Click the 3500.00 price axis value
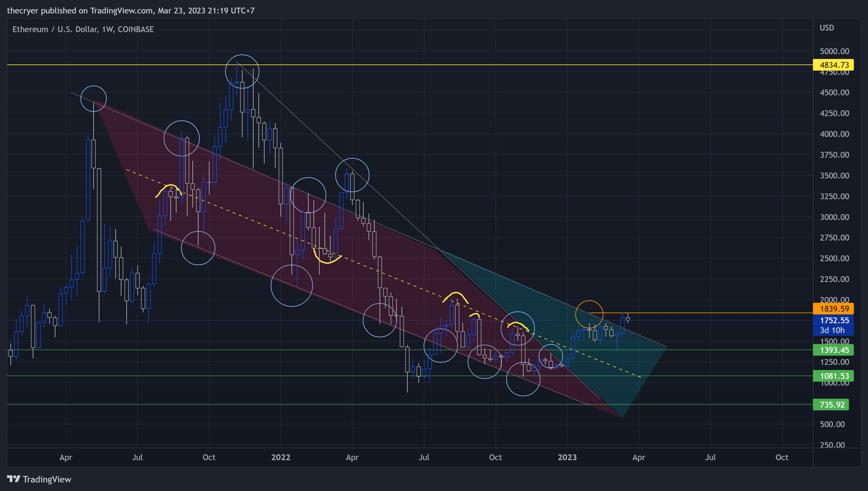This screenshot has width=868, height=491. 835,176
